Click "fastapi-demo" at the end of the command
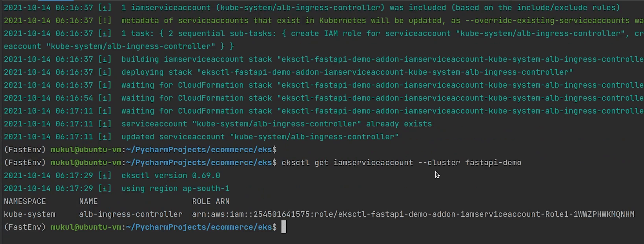 [x=493, y=163]
